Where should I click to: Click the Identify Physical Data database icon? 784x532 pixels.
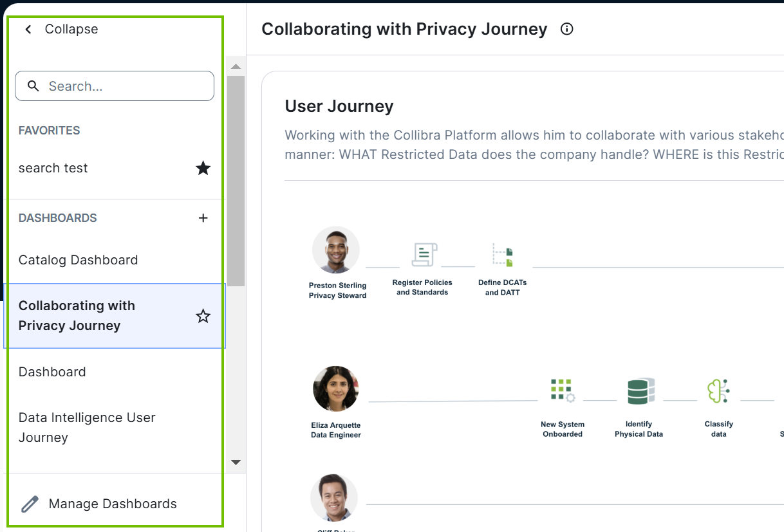[x=640, y=391]
